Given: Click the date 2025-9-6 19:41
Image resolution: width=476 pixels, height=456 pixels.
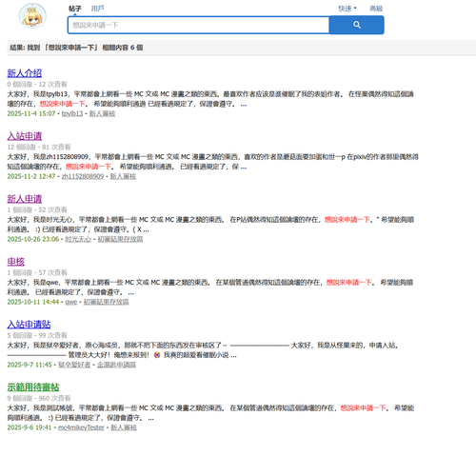Looking at the screenshot, I should coord(30,427).
